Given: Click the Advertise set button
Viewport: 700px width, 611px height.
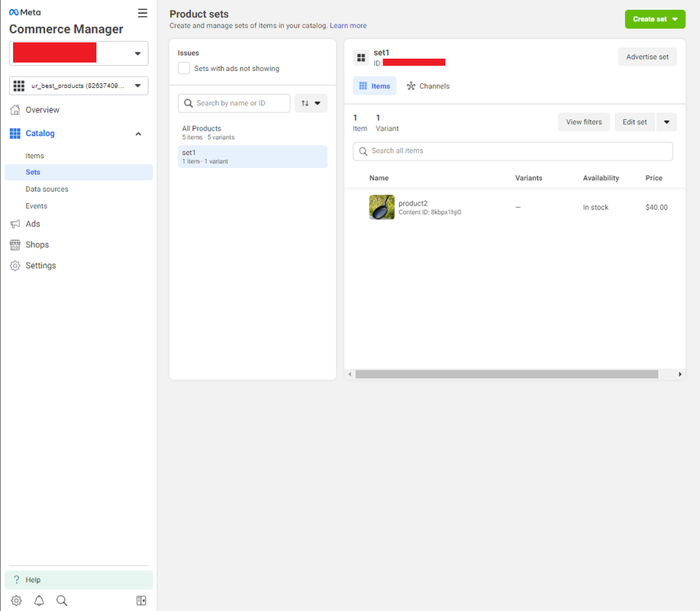Looking at the screenshot, I should [647, 57].
